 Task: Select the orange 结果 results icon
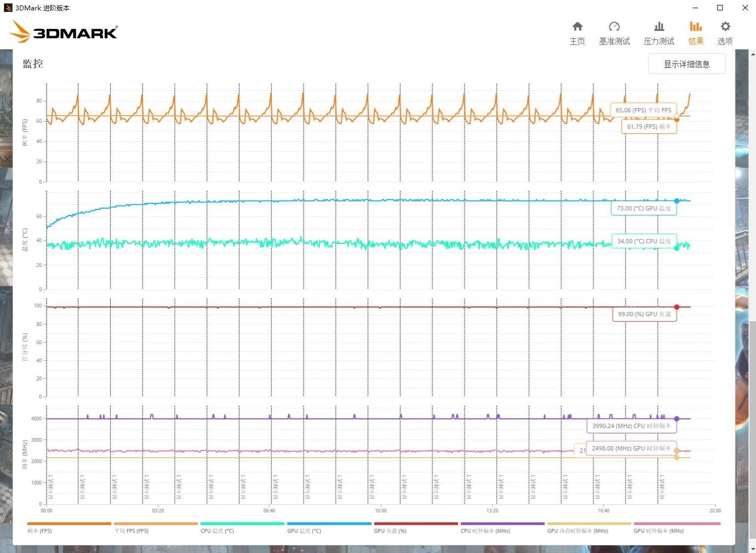pyautogui.click(x=696, y=33)
